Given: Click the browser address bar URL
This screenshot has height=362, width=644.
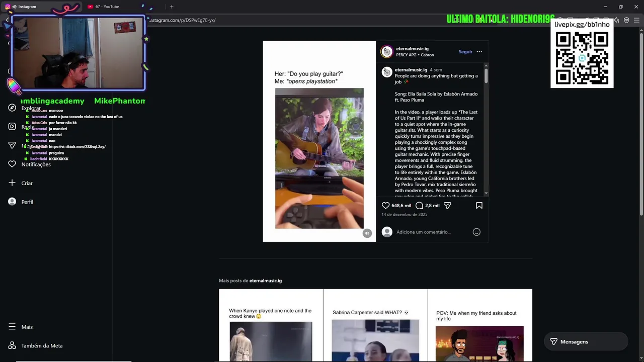Looking at the screenshot, I should 182,20.
